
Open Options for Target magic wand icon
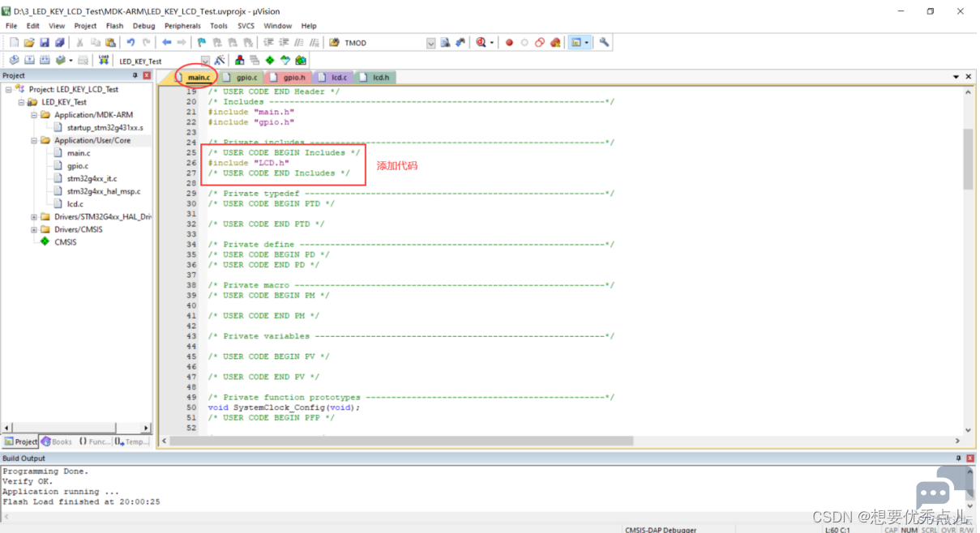click(x=220, y=60)
